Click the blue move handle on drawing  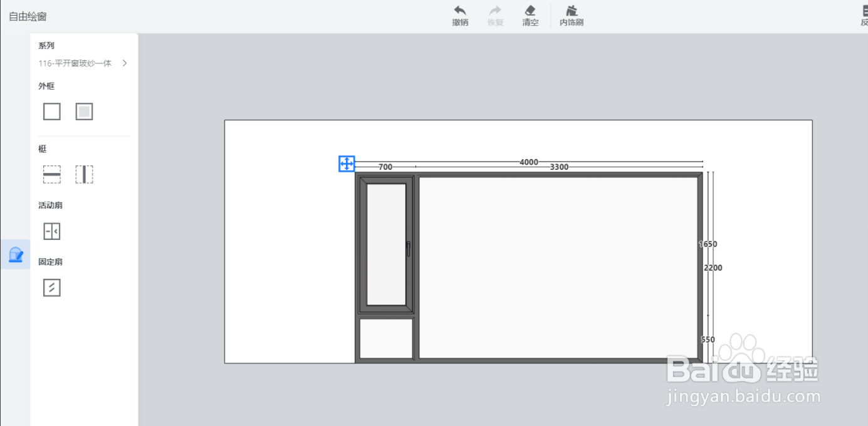[347, 164]
